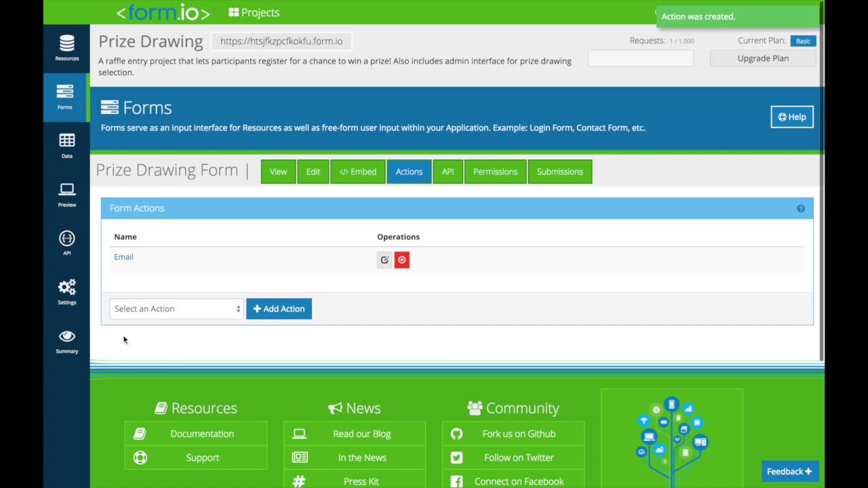
Task: Click the project URL field
Action: 281,41
